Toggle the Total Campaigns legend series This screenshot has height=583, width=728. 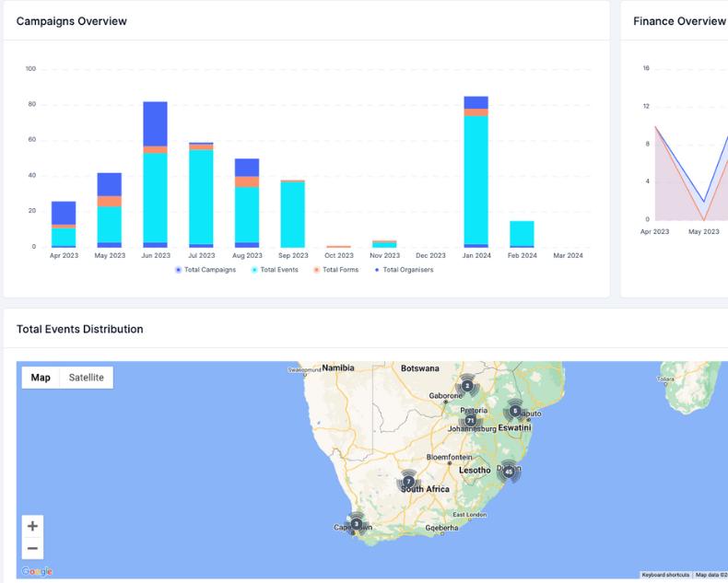tap(205, 270)
